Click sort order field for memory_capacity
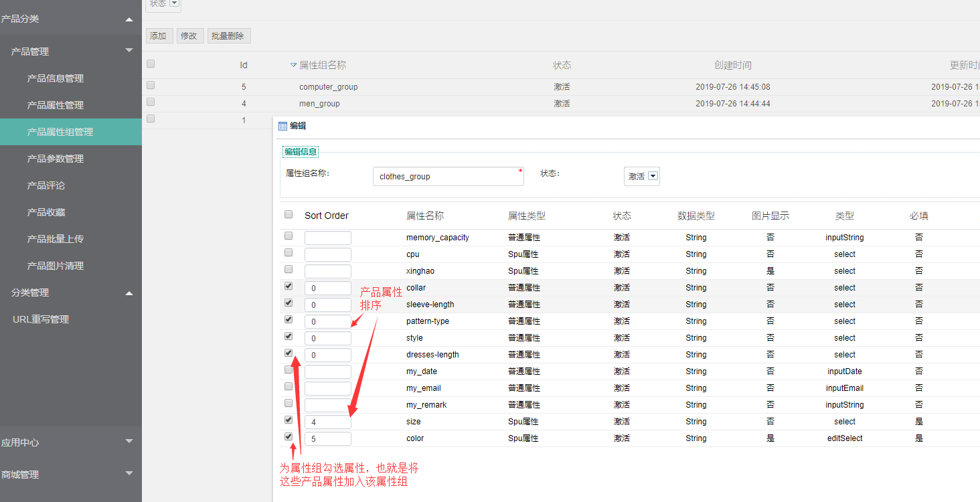The height and width of the screenshot is (502, 980). pyautogui.click(x=328, y=238)
